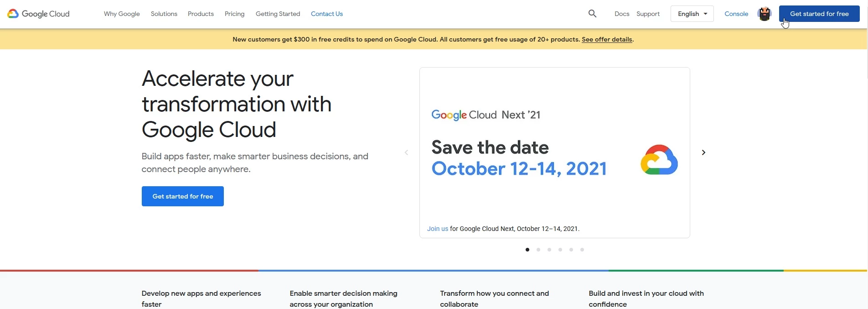The width and height of the screenshot is (868, 309).
Task: Open search with the magnifier icon
Action: tap(592, 14)
